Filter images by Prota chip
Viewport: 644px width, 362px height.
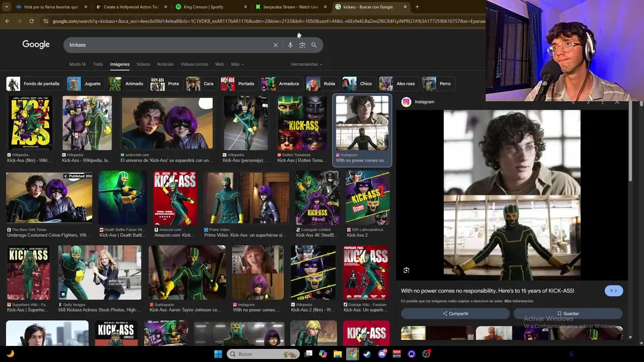tap(166, 84)
